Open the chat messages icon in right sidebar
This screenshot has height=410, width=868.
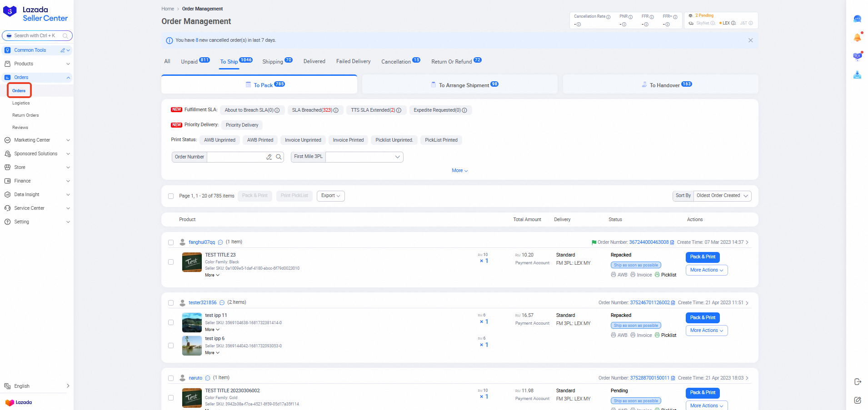[857, 19]
